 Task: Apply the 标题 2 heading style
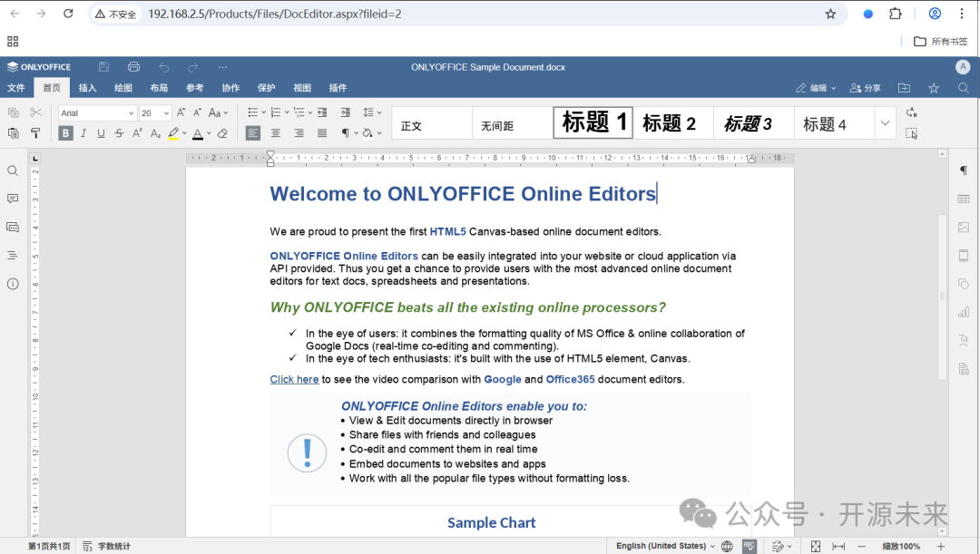pos(671,122)
